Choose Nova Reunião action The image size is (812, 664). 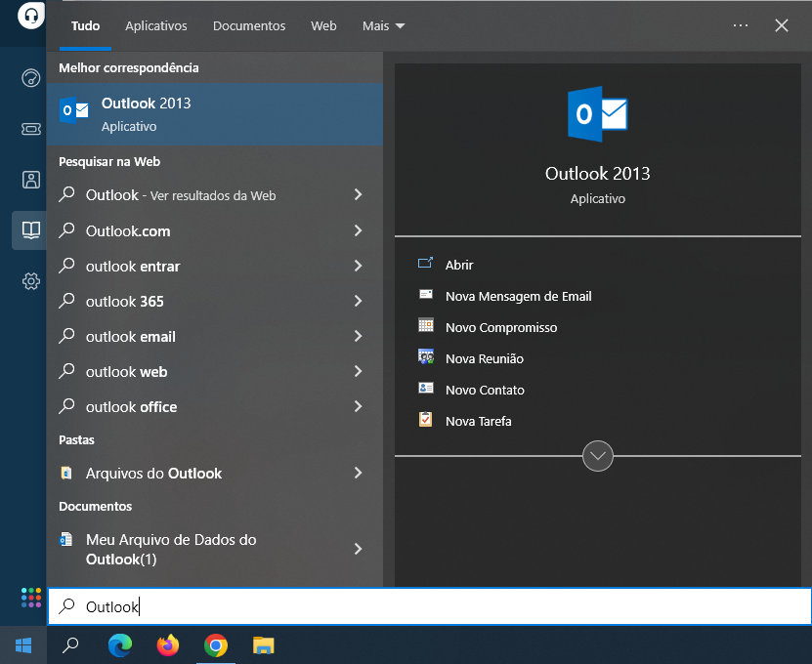[485, 358]
